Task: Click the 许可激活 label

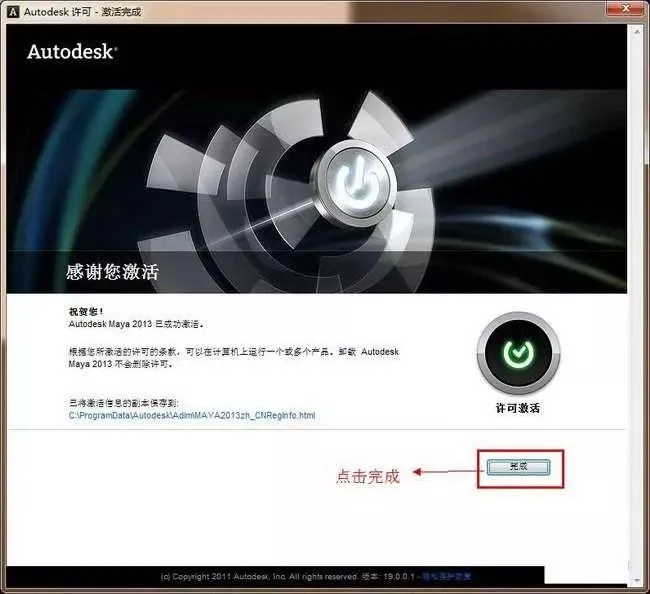Action: click(x=518, y=408)
